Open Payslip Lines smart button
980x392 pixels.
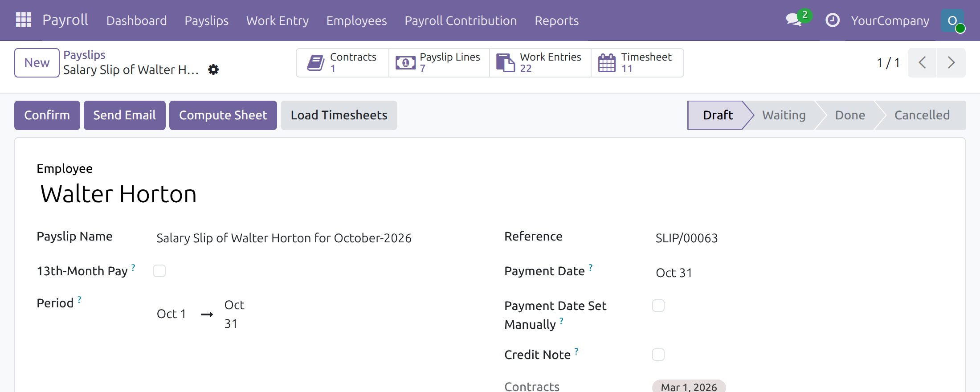pyautogui.click(x=439, y=63)
